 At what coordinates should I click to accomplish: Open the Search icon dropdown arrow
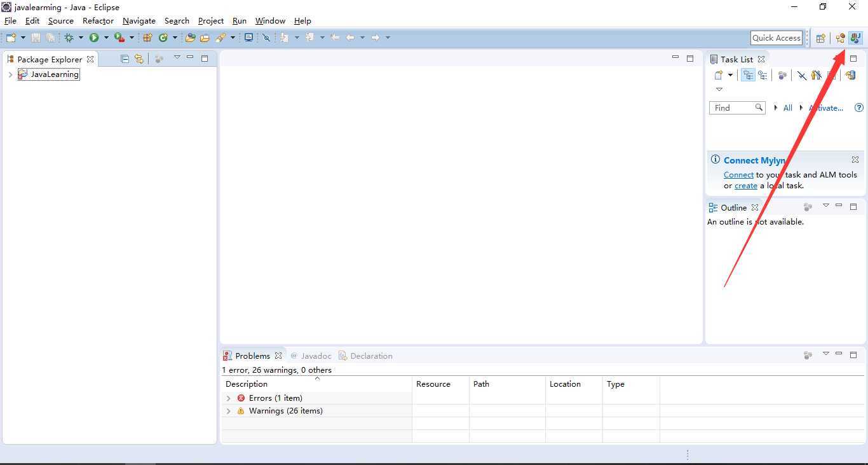233,38
